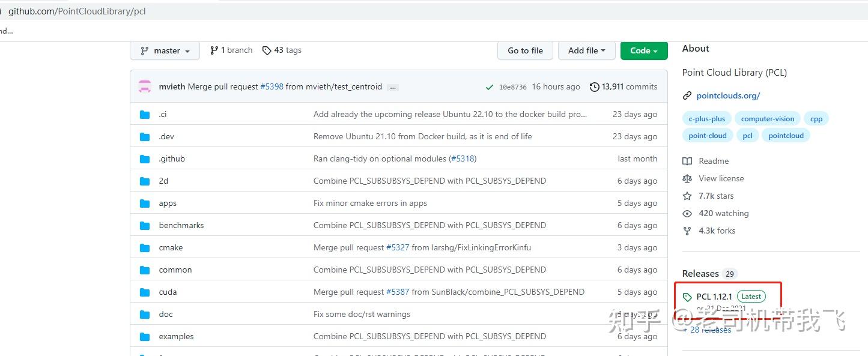This screenshot has width=868, height=356.
Task: Open the Add file dropdown
Action: (586, 50)
